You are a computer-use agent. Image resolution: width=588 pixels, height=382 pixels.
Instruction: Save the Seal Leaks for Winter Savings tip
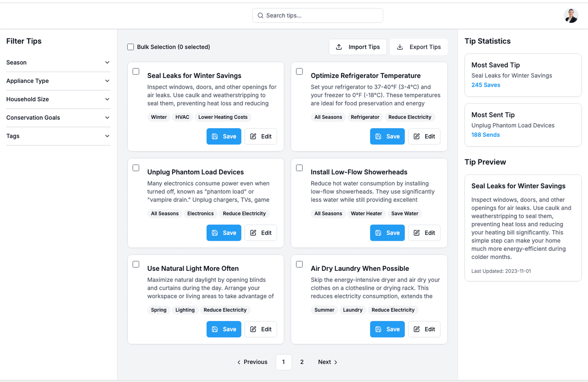click(x=224, y=137)
